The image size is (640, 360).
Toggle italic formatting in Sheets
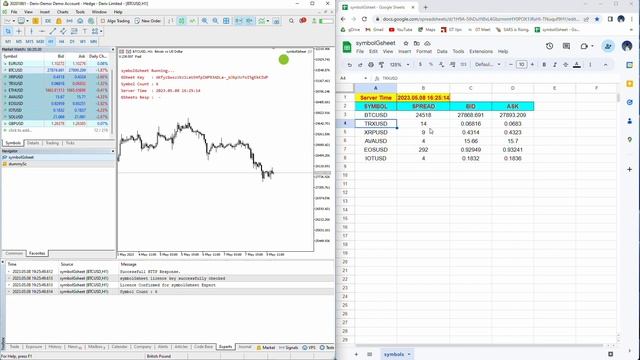click(555, 64)
